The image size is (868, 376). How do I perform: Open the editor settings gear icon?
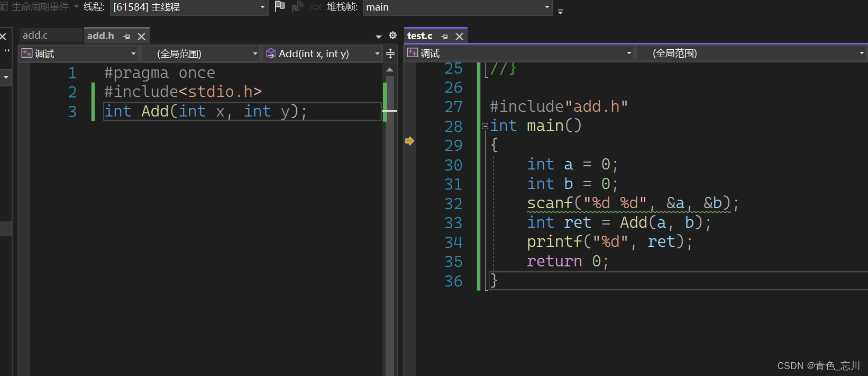[392, 35]
